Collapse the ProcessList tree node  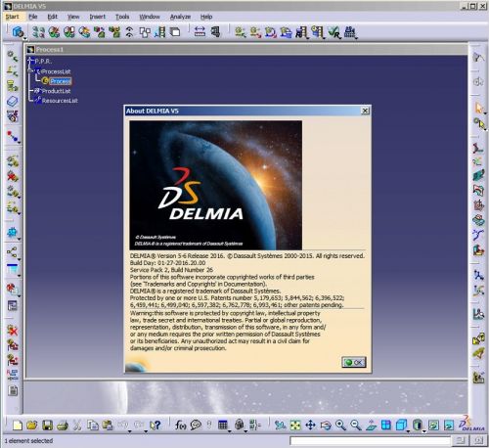click(30, 70)
